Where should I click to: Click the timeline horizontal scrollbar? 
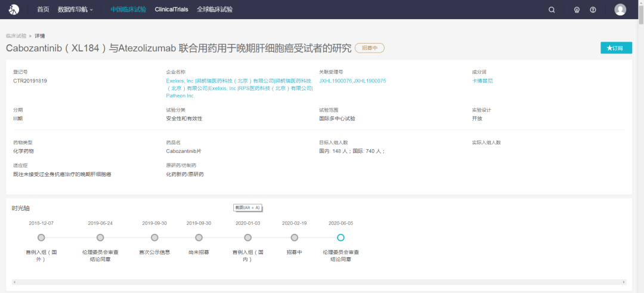pyautogui.click(x=319, y=282)
